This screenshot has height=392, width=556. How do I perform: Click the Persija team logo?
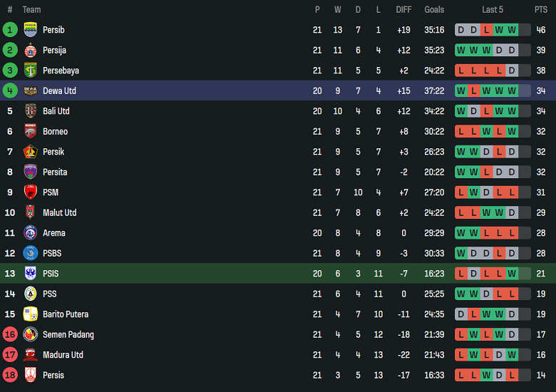[31, 50]
